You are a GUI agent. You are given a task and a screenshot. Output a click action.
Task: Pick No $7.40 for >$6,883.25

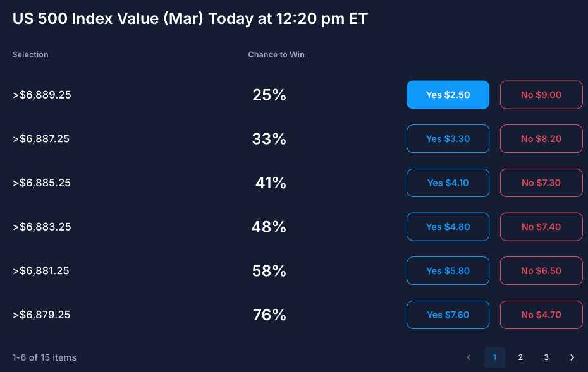pyautogui.click(x=541, y=227)
